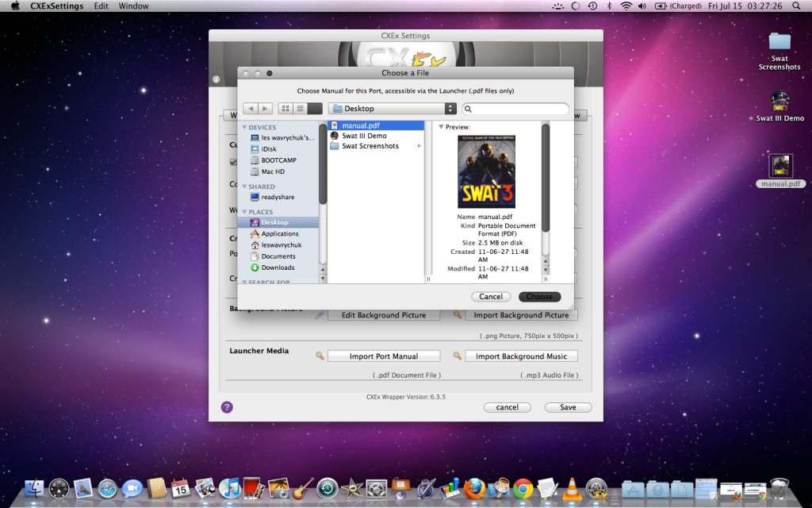This screenshot has height=508, width=812.
Task: Open Trash in the Dock
Action: pyautogui.click(x=779, y=488)
